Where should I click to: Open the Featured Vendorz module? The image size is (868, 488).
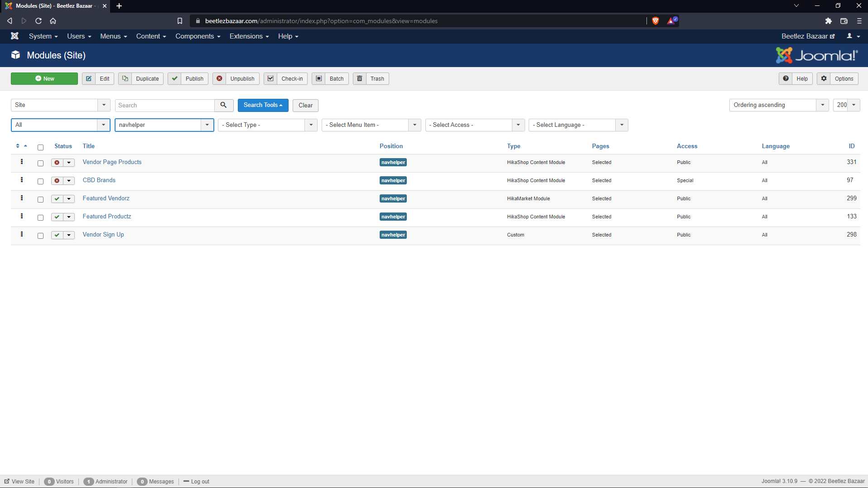click(x=106, y=198)
